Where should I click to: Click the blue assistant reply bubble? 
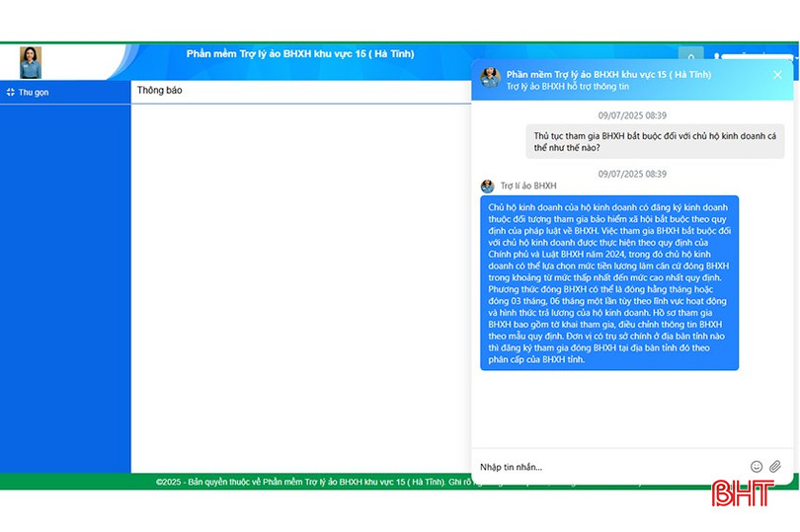(x=609, y=283)
